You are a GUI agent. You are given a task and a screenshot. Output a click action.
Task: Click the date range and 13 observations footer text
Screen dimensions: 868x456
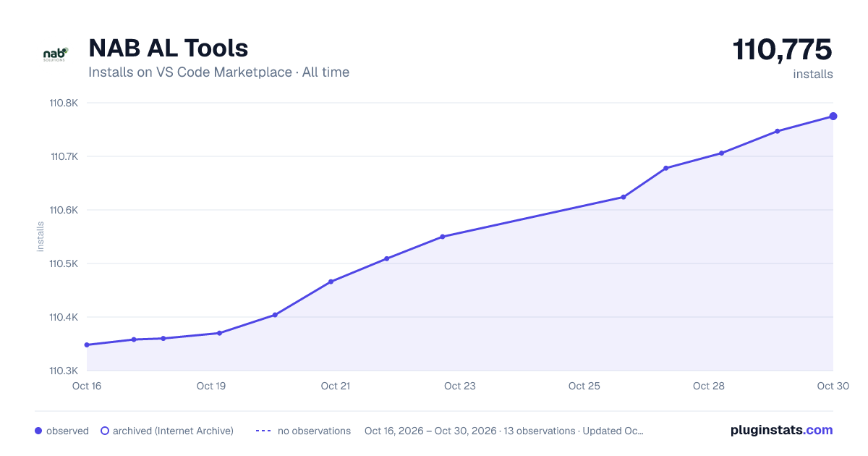point(504,431)
